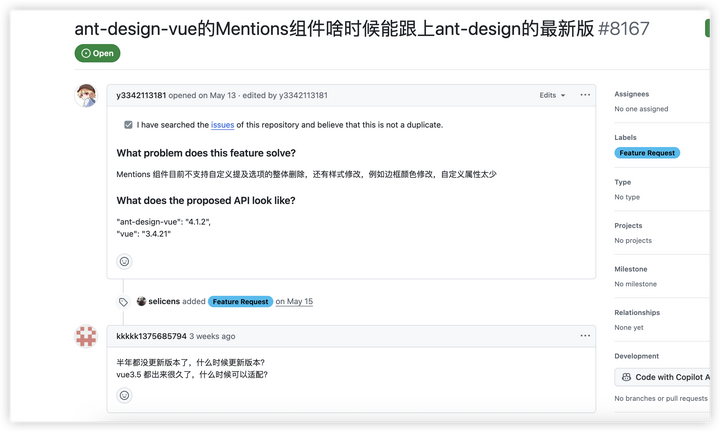This screenshot has height=432, width=720.
Task: Click kkkkk1375685794's pixel avatar
Action: point(86,337)
